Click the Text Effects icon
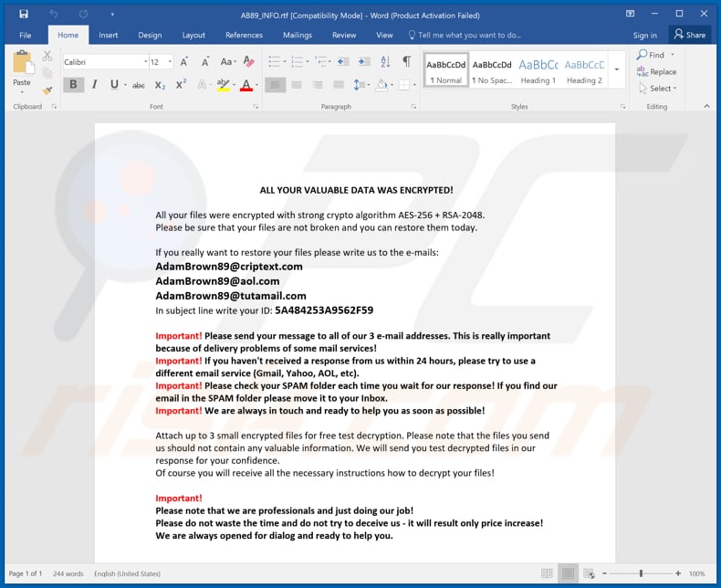Viewport: 721px width, 588px height. coord(202,85)
